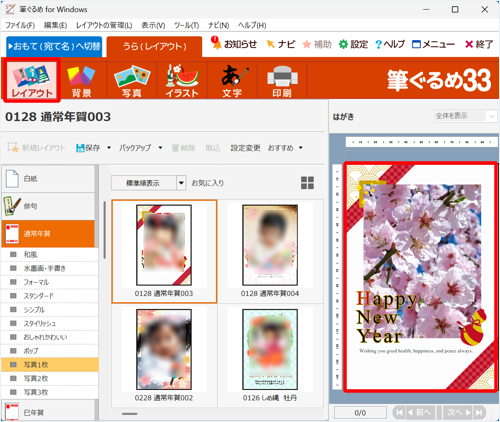The width and height of the screenshot is (500, 422).
Task: Open the 編集(E) menu
Action: (x=56, y=25)
